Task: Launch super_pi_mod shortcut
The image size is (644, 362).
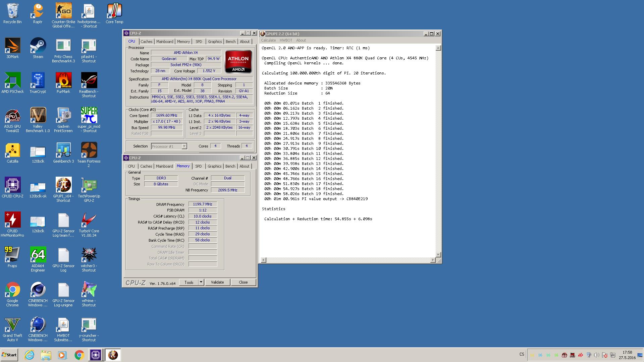Action: point(89,120)
